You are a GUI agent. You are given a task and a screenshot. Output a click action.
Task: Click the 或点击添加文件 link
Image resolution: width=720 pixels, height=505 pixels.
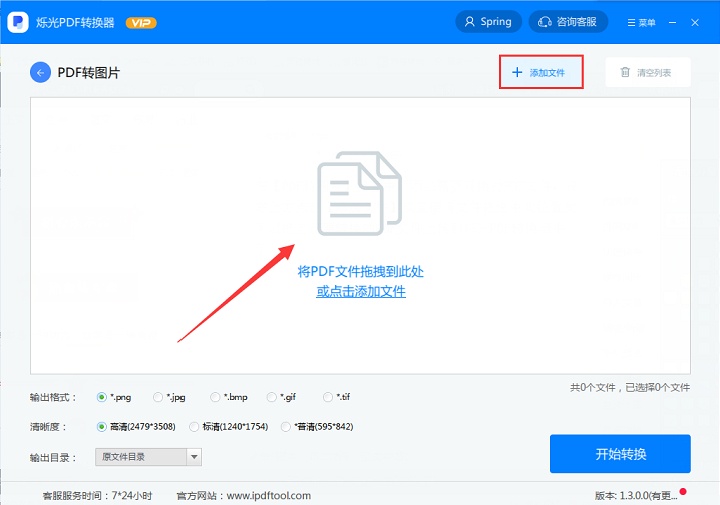click(361, 292)
